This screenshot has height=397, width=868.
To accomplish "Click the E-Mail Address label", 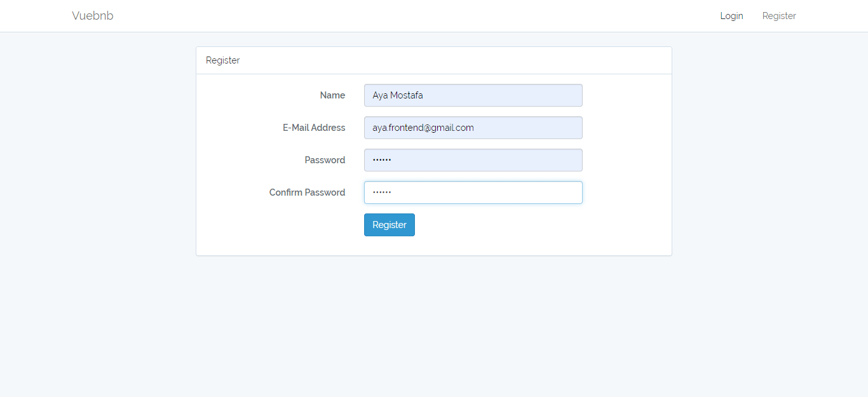I will click(x=314, y=128).
